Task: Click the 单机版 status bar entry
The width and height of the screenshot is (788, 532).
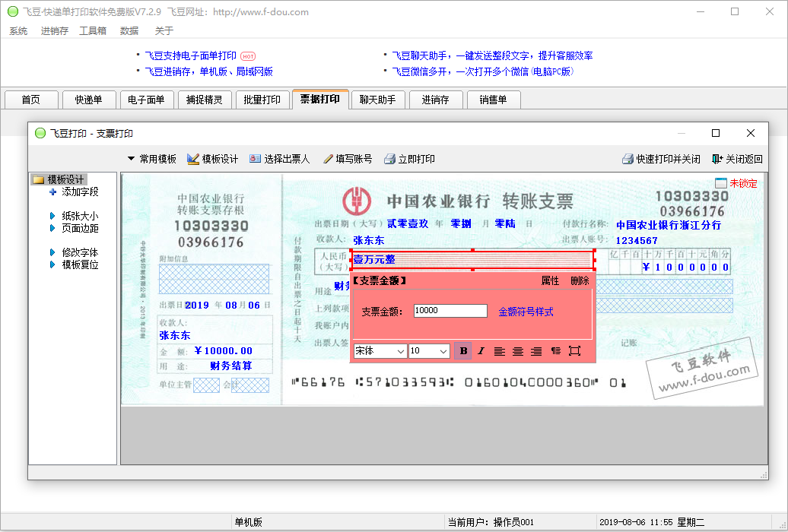Action: coord(248,522)
